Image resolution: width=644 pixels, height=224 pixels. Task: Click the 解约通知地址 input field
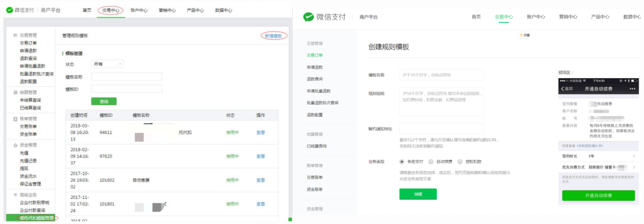pyautogui.click(x=441, y=129)
